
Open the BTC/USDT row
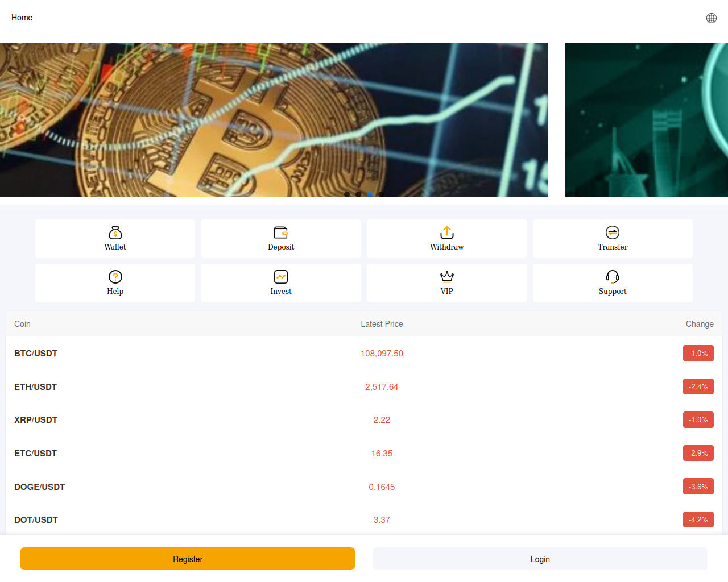pos(364,354)
